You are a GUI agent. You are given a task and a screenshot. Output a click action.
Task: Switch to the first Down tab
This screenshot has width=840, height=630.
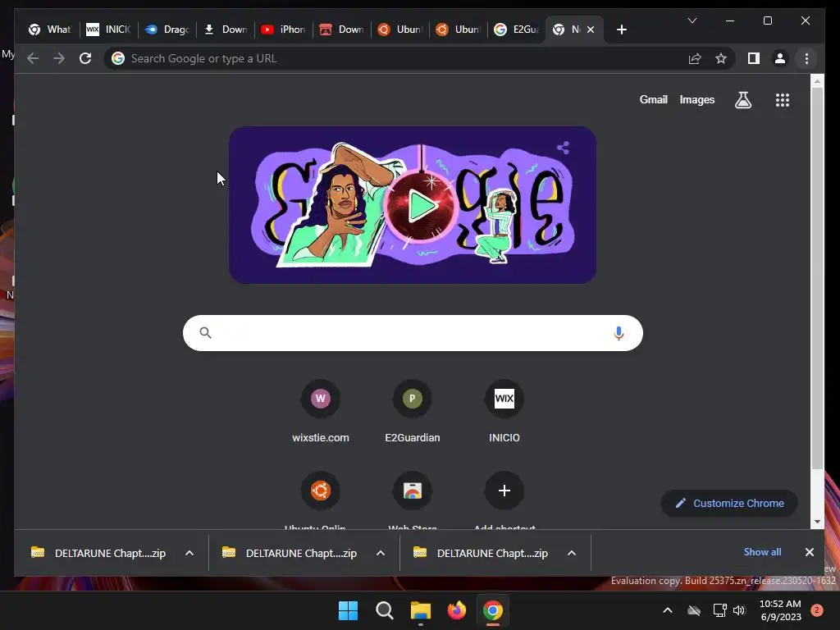coord(225,30)
